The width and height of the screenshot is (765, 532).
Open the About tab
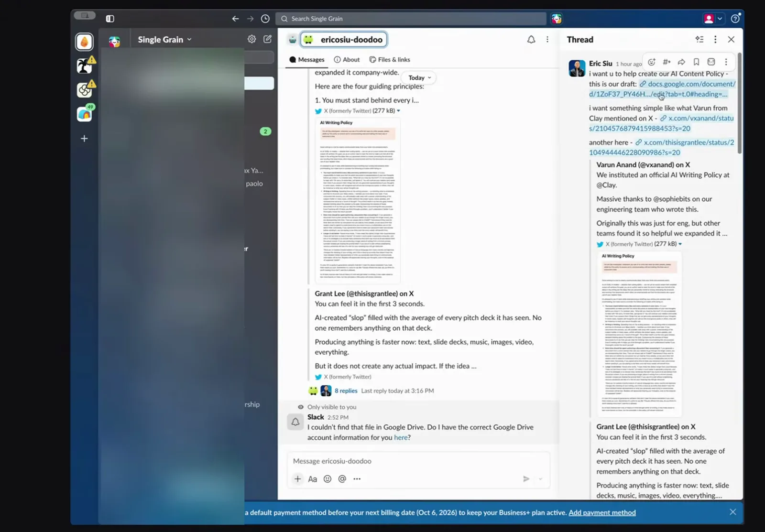pyautogui.click(x=347, y=60)
